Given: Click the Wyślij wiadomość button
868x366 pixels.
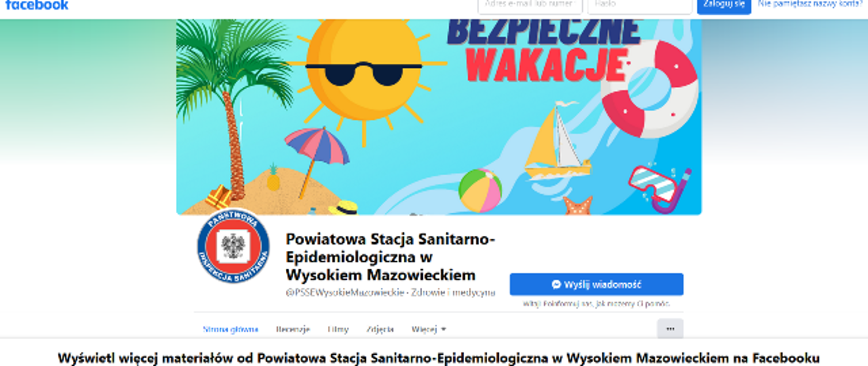Looking at the screenshot, I should (x=596, y=284).
